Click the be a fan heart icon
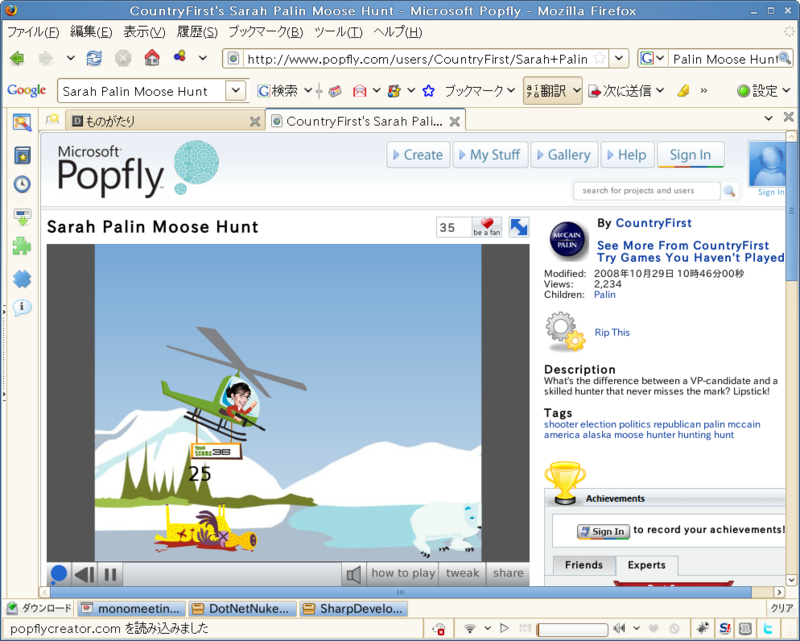 point(487,227)
